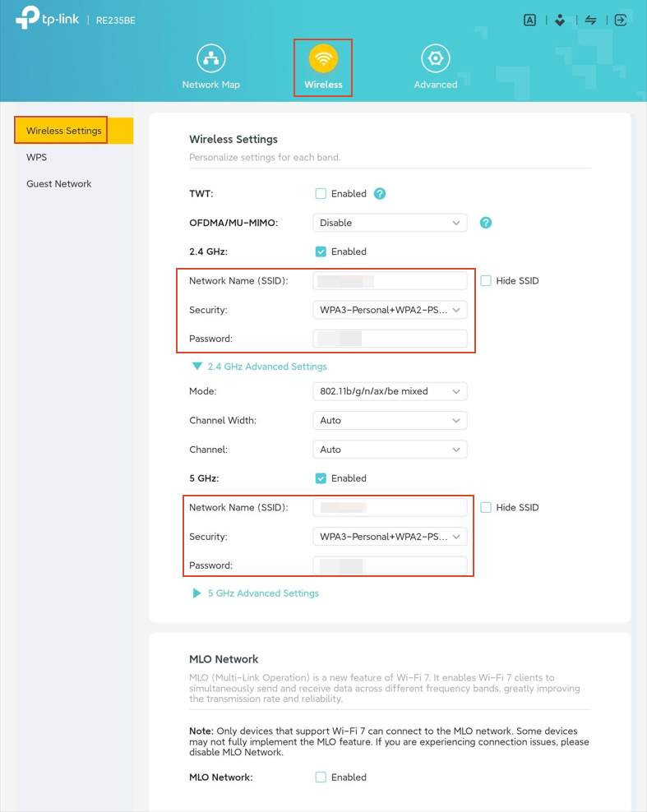
Task: Open the Network Map page
Action: (x=210, y=67)
